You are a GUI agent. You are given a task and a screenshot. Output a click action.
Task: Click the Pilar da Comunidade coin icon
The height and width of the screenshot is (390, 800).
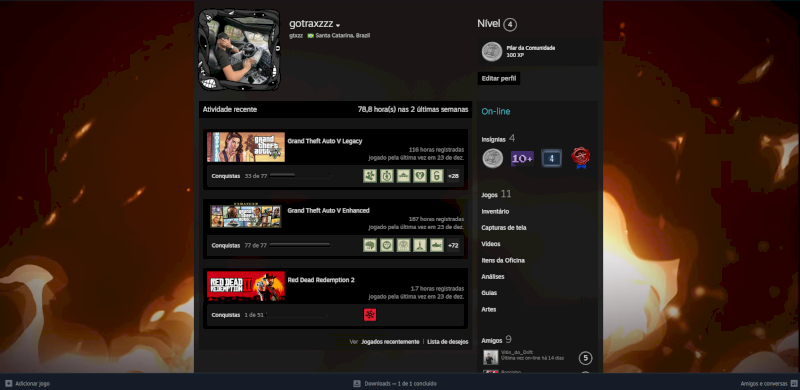click(x=492, y=52)
